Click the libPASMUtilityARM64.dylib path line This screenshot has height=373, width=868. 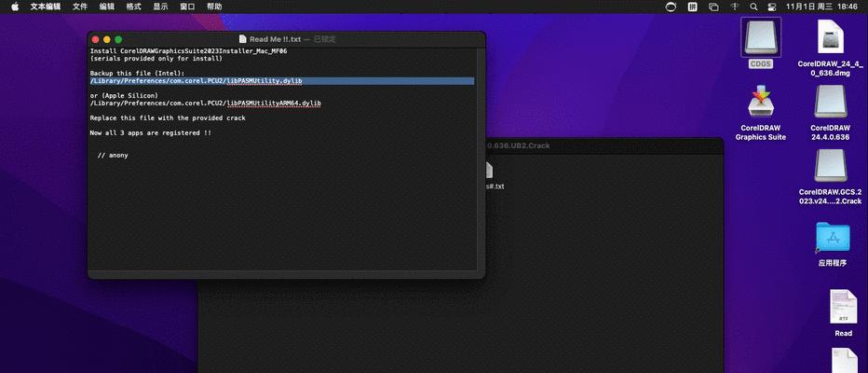pyautogui.click(x=206, y=104)
